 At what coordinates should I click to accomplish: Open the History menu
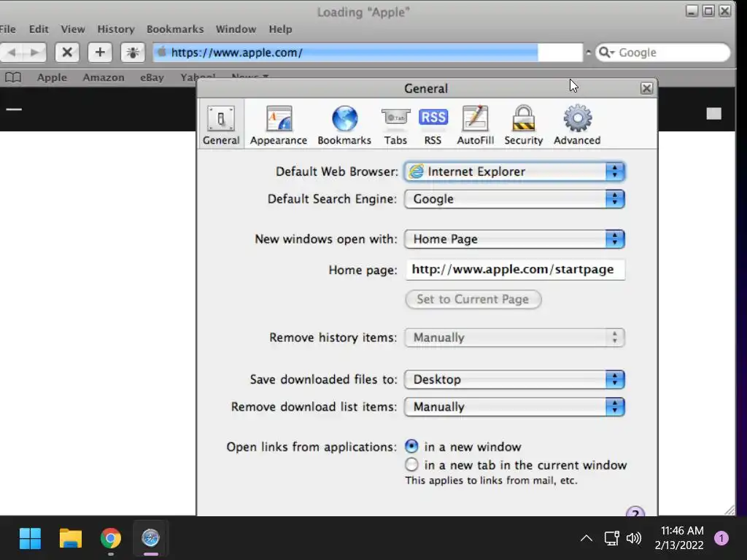point(116,29)
